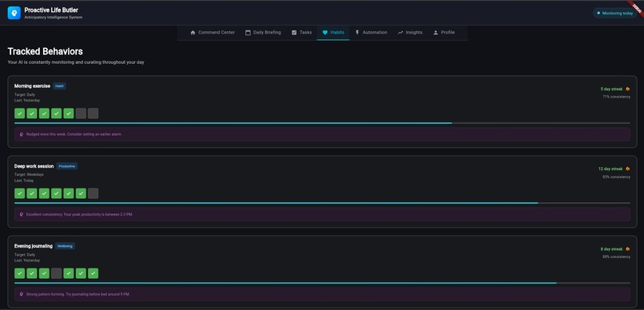Open the Automation tab

371,33
